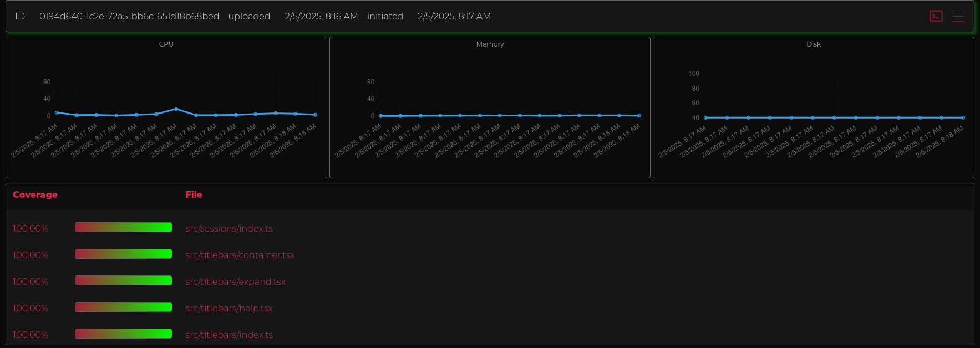The width and height of the screenshot is (980, 348).
Task: Sort by the File column header
Action: (194, 195)
